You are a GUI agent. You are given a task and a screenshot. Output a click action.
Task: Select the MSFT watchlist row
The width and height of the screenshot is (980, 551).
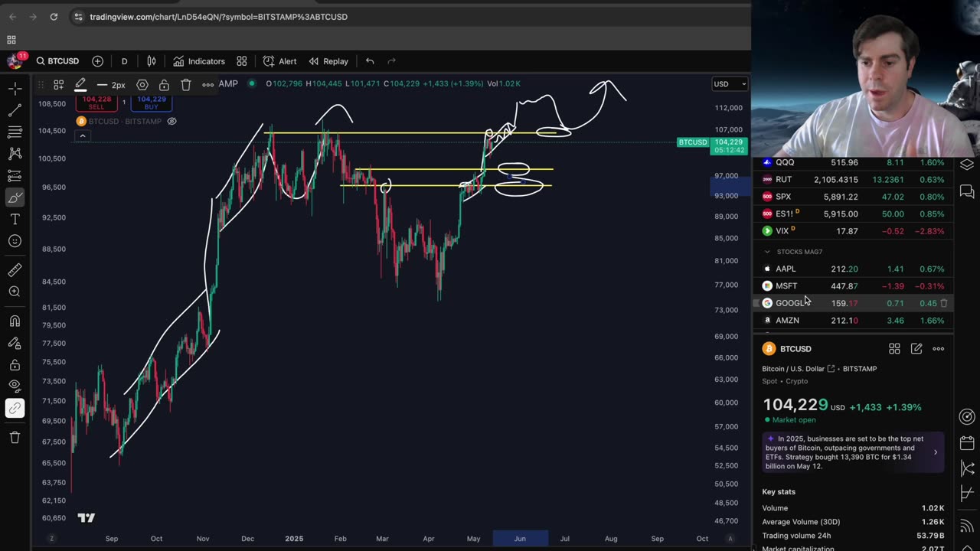(853, 286)
